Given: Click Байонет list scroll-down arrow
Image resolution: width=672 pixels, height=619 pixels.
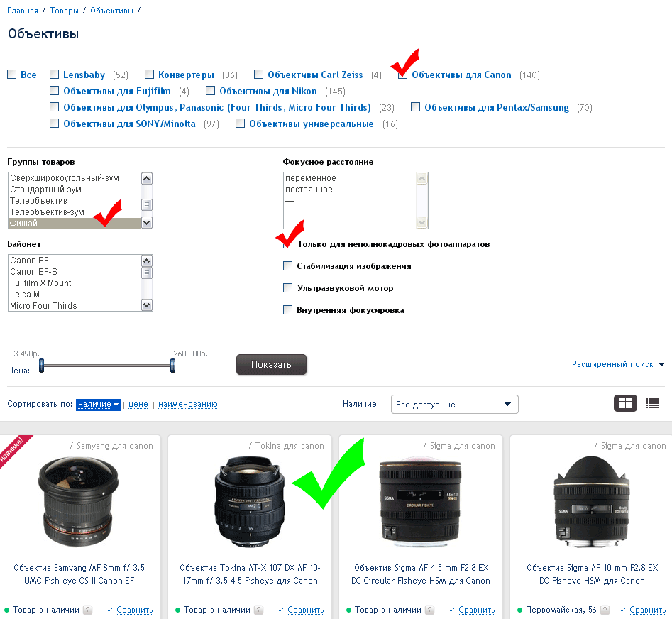Looking at the screenshot, I should (x=147, y=305).
